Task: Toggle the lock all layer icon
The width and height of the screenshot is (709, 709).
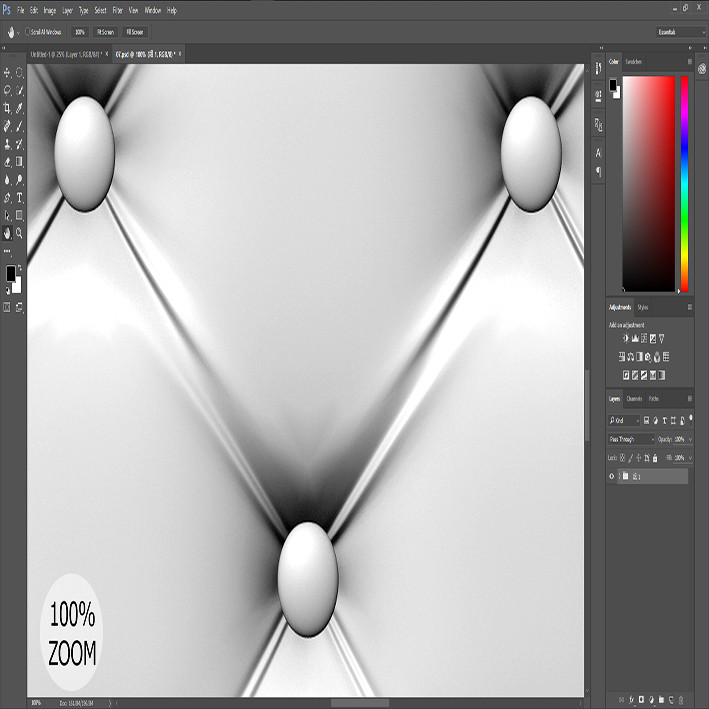Action: click(x=655, y=458)
